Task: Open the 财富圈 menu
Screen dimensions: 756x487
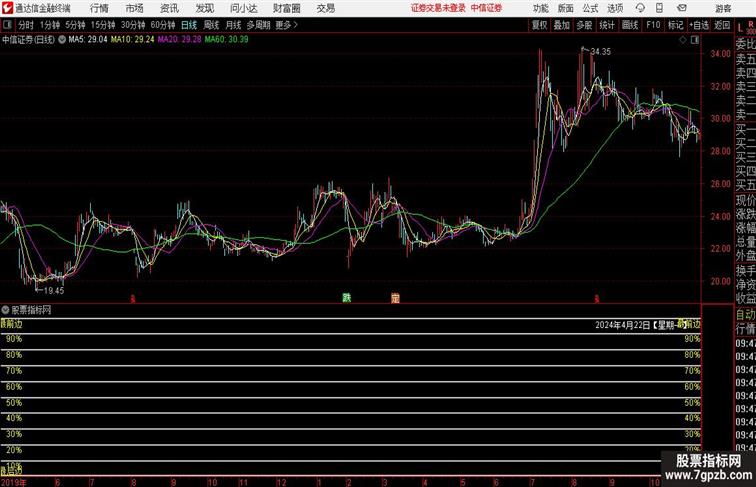Action: (x=286, y=8)
